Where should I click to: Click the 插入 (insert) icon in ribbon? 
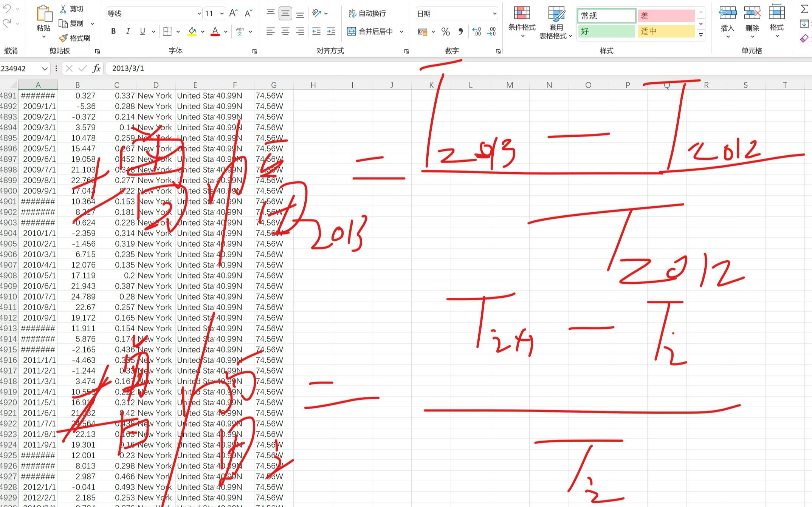click(x=727, y=17)
